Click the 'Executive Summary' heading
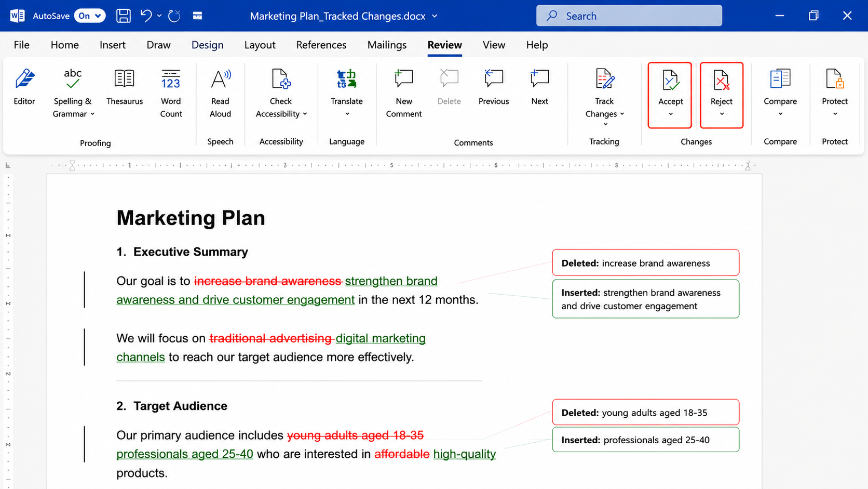 191,252
